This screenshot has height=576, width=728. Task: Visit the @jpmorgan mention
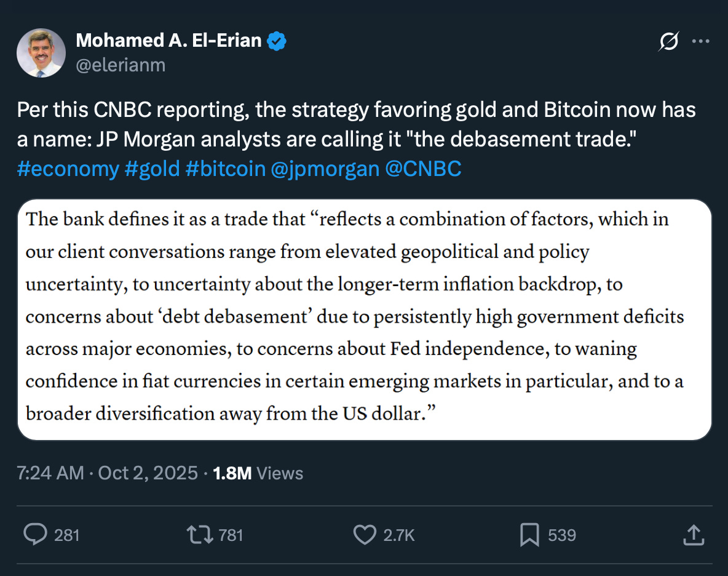pyautogui.click(x=325, y=169)
